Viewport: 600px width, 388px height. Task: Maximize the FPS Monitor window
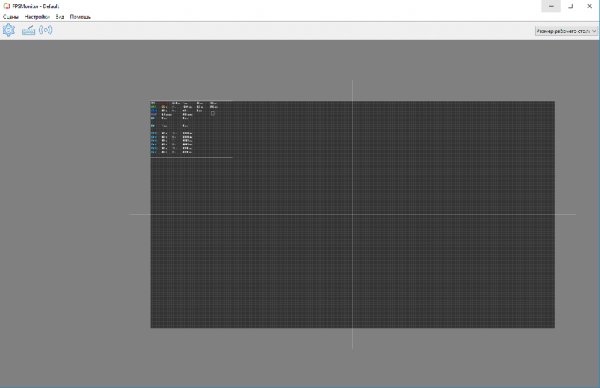571,6
